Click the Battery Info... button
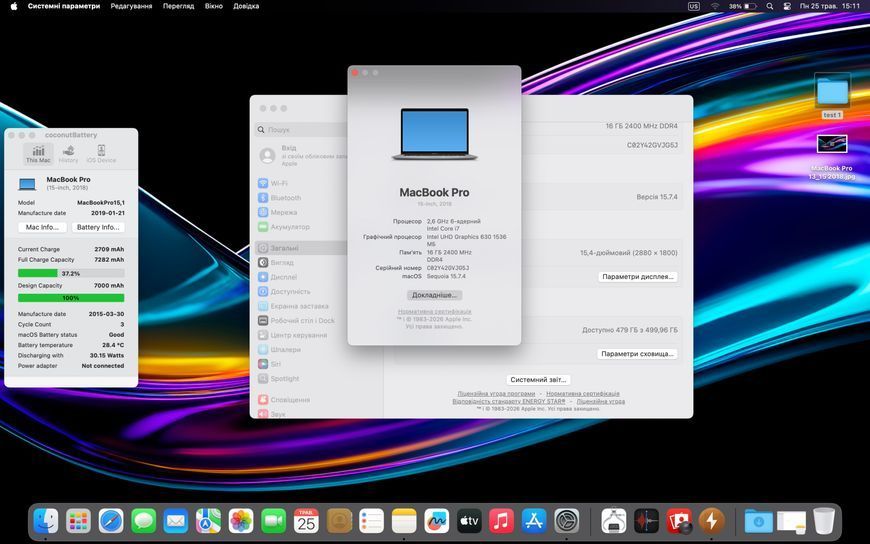This screenshot has width=870, height=544. coord(98,227)
